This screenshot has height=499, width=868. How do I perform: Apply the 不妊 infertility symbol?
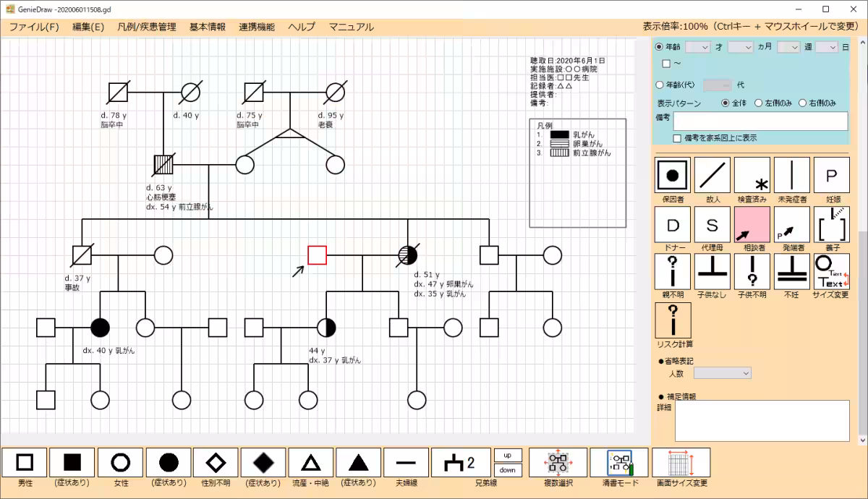[x=792, y=272]
